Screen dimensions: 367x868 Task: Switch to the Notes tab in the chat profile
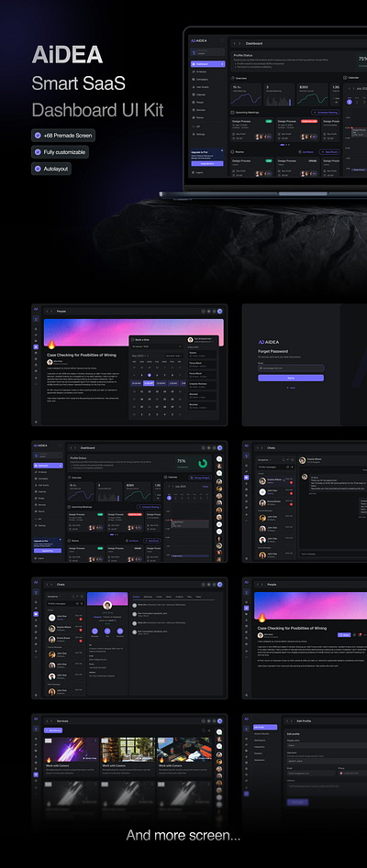coord(169,597)
